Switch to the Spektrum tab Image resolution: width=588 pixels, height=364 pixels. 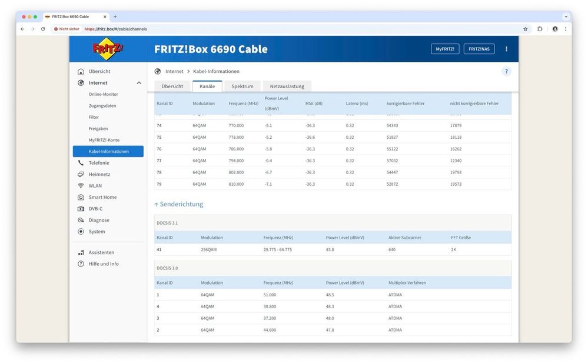click(242, 86)
